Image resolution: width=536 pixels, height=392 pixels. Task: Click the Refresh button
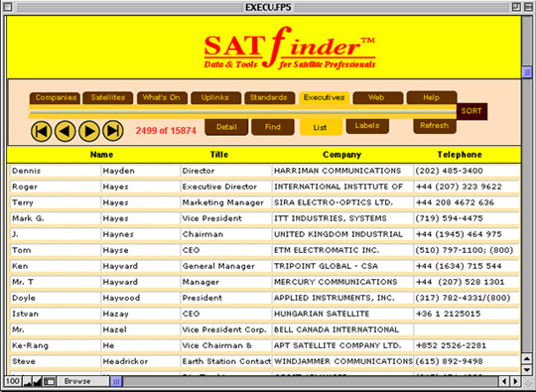coord(435,126)
